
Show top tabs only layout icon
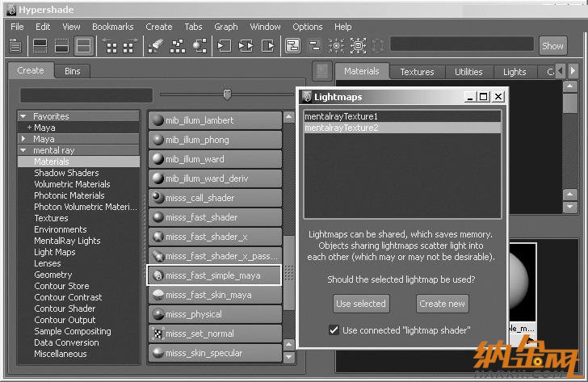(40, 46)
